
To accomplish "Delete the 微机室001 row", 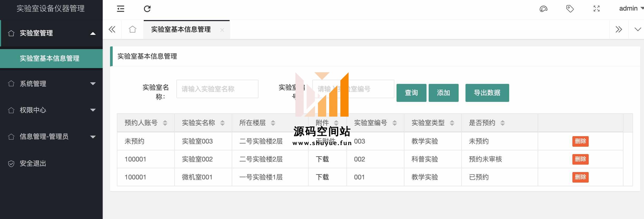I will click(580, 177).
